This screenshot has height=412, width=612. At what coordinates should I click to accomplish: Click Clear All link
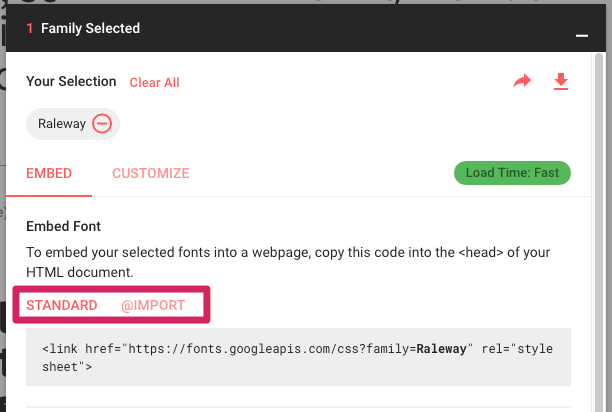click(x=155, y=83)
